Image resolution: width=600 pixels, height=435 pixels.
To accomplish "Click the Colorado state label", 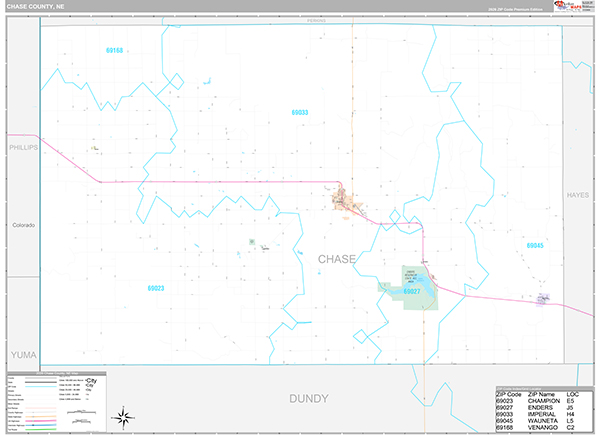I will point(24,225).
